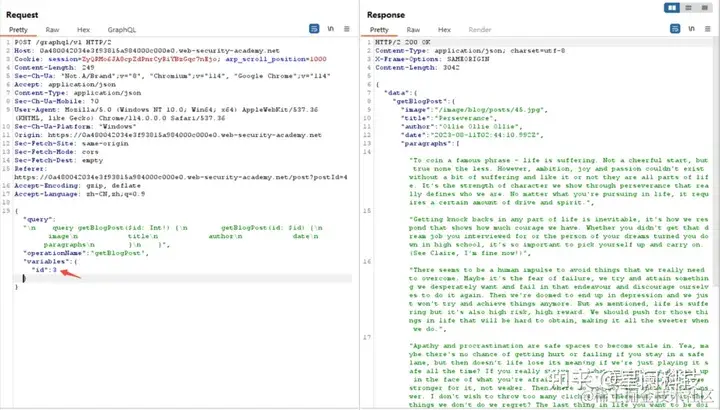The image size is (720, 410).
Task: Click the "getBlogPost" key in response data
Action: point(419,101)
